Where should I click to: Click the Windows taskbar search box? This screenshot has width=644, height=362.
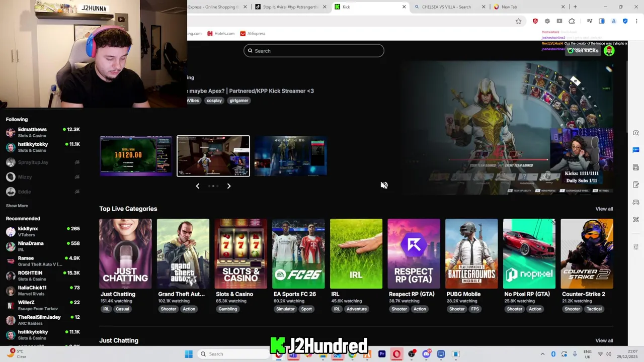pyautogui.click(x=234, y=354)
